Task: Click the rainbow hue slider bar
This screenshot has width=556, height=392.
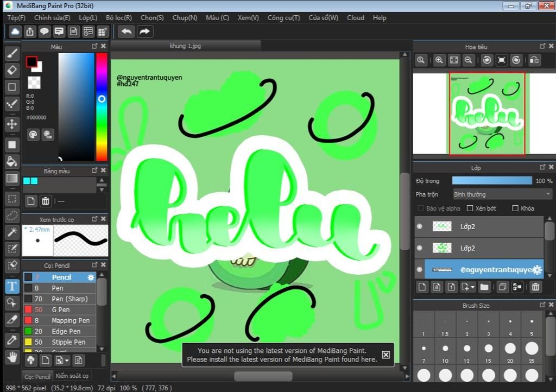Action: pyautogui.click(x=102, y=107)
